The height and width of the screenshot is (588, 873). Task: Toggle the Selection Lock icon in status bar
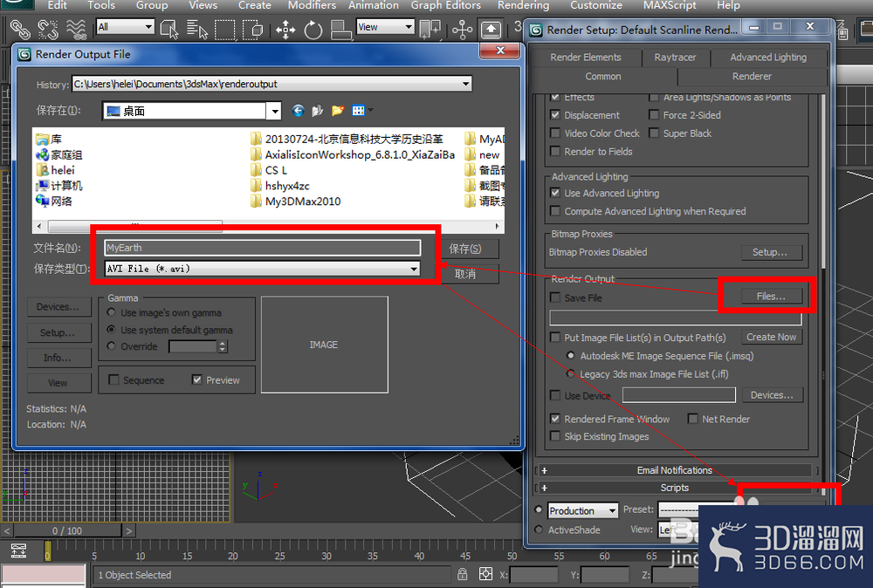point(462,574)
